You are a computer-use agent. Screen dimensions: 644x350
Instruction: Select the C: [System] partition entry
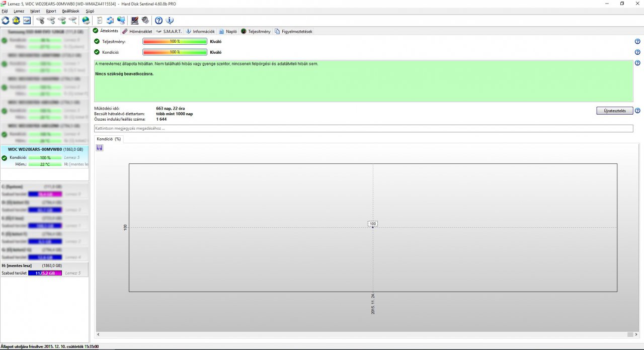pyautogui.click(x=44, y=190)
